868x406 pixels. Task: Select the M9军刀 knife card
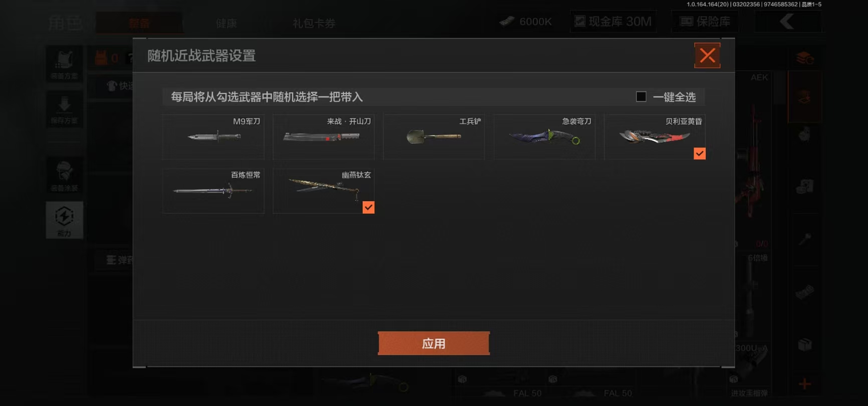pos(213,137)
